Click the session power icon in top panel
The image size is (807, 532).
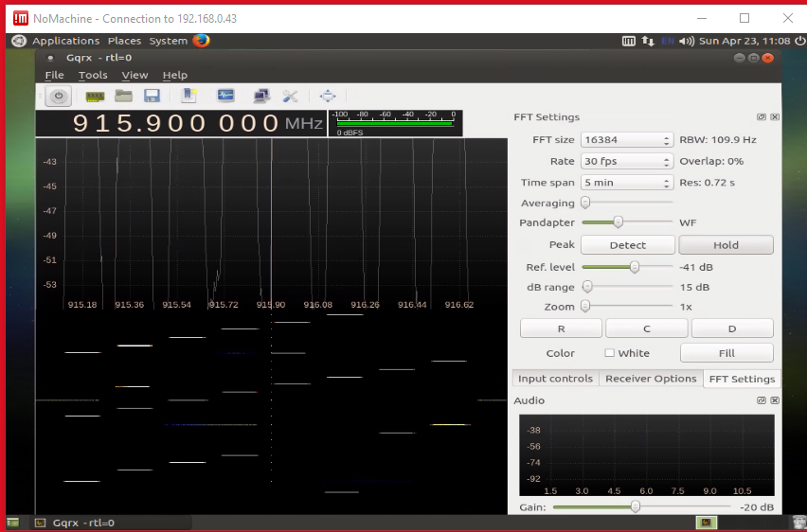tap(799, 41)
